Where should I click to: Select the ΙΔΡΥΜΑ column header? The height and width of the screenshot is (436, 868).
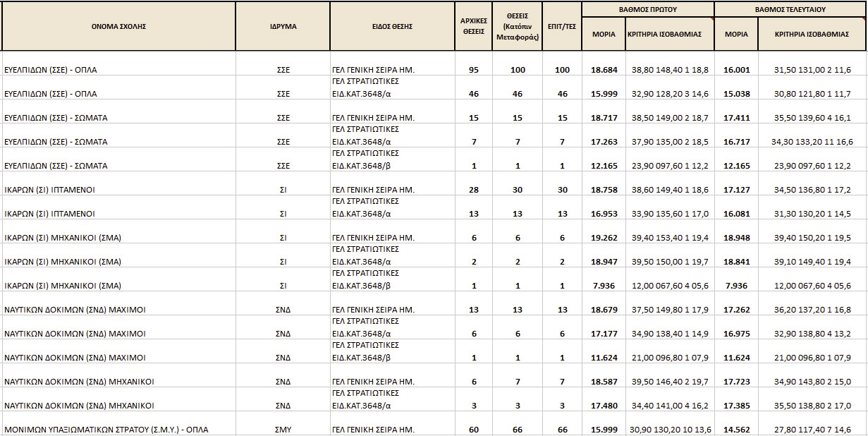click(x=283, y=26)
